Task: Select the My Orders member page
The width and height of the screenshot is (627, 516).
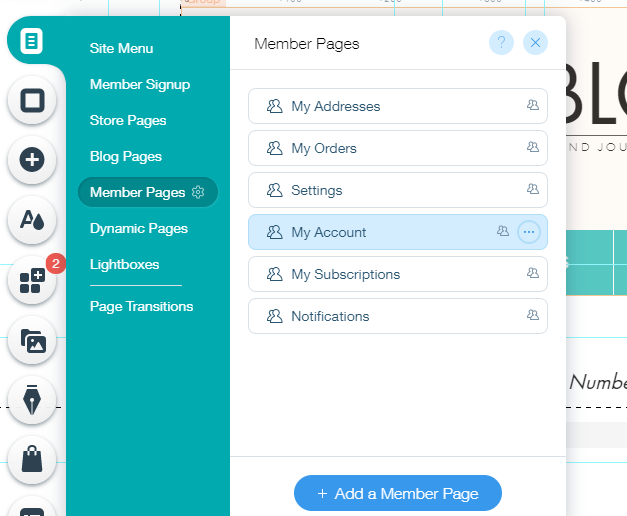Action: click(398, 148)
